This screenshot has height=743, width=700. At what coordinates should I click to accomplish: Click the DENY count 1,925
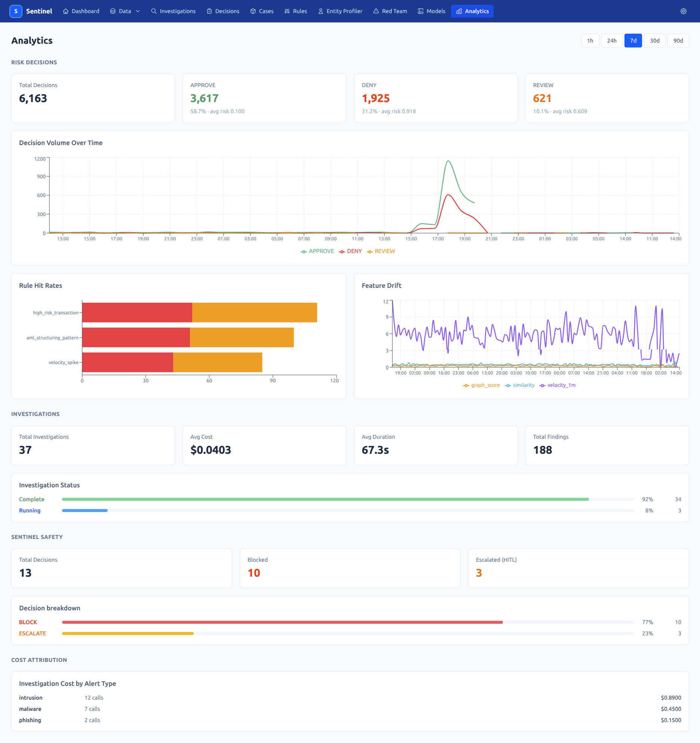(x=376, y=98)
